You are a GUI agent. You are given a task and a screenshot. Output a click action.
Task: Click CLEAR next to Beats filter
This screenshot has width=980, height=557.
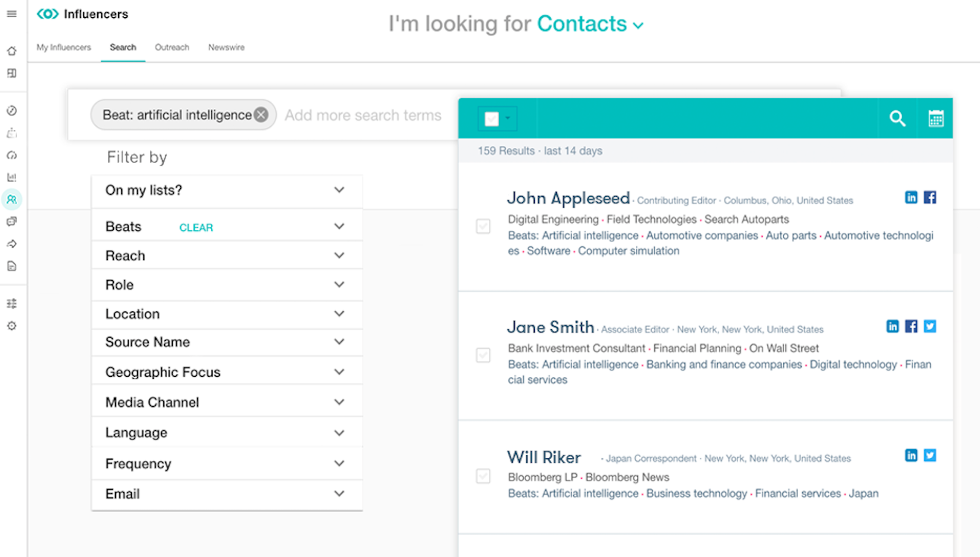tap(196, 227)
